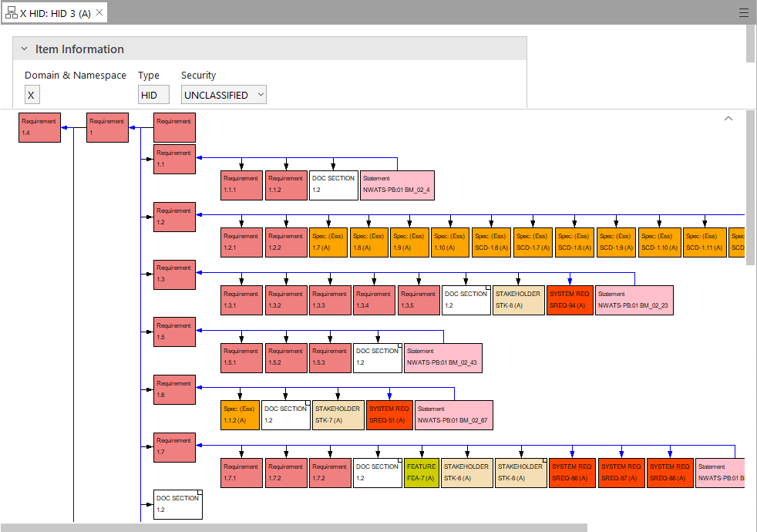Select the Requirement 1.1.2 node
This screenshot has width=757, height=532.
tap(286, 185)
